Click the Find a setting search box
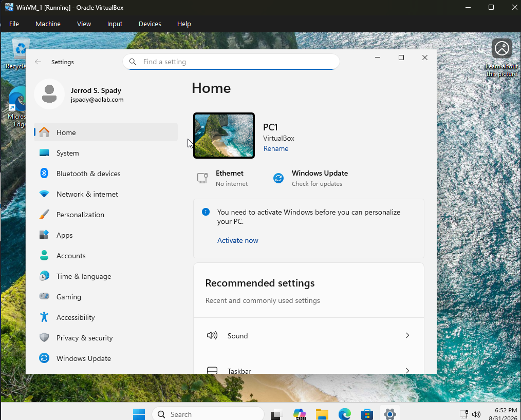This screenshot has width=521, height=420. point(231,62)
